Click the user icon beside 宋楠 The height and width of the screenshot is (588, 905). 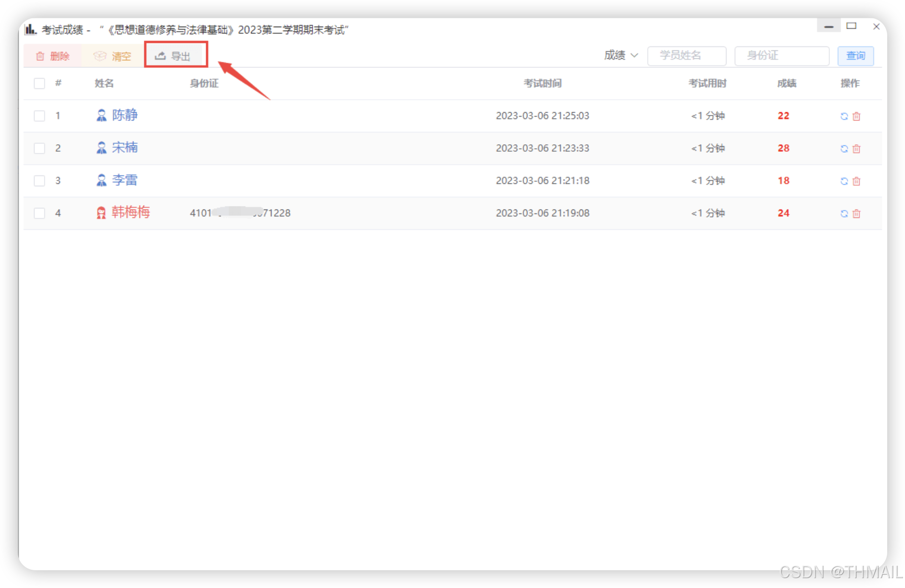point(101,148)
